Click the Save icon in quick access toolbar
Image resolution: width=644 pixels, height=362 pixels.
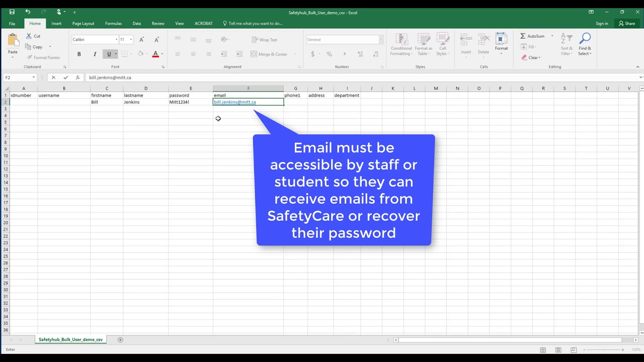click(x=12, y=12)
